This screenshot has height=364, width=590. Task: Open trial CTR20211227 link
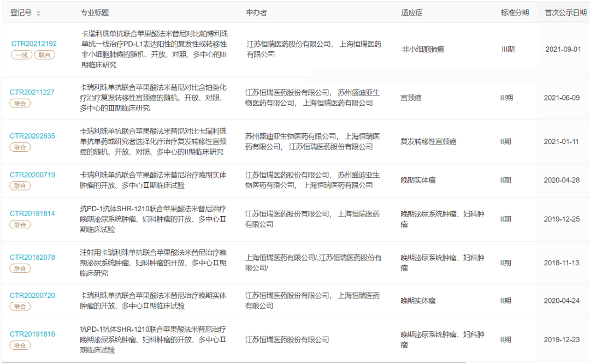click(32, 92)
